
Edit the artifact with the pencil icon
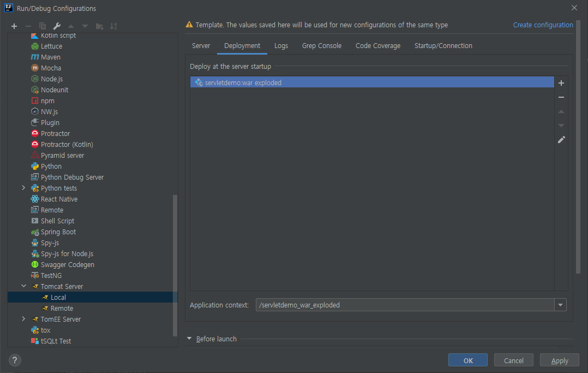point(561,140)
